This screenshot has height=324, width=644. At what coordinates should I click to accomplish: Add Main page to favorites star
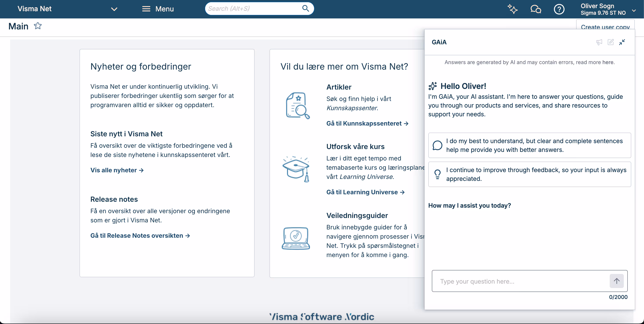pyautogui.click(x=38, y=26)
